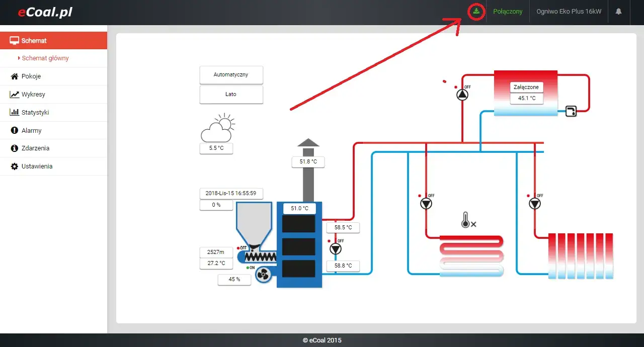
Task: Expand the Schemat section in sidebar
Action: pyautogui.click(x=53, y=41)
